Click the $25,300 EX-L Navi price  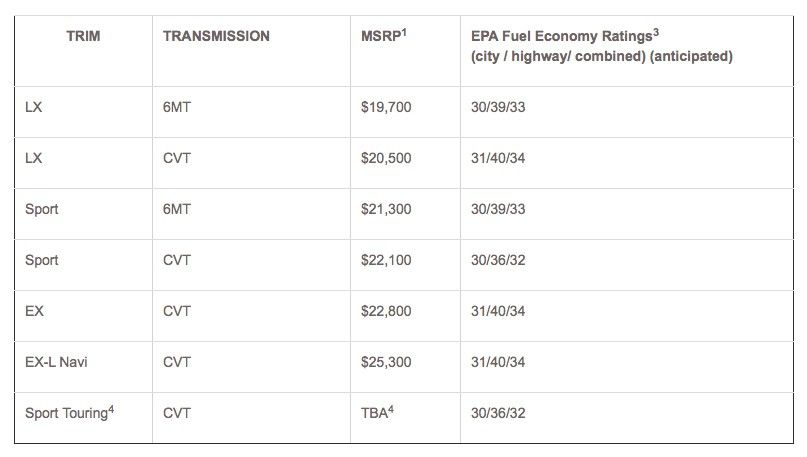coord(386,362)
